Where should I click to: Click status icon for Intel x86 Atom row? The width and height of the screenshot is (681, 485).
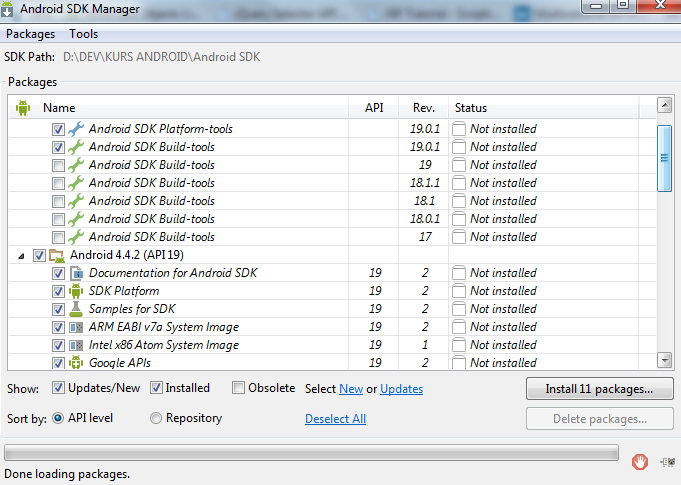pyautogui.click(x=459, y=345)
